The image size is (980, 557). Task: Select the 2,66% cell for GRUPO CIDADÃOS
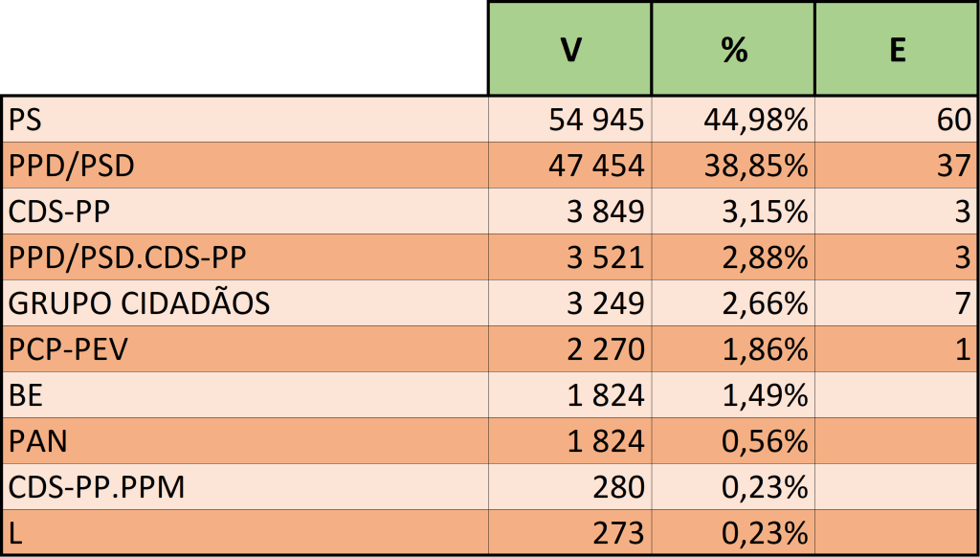pos(762,303)
